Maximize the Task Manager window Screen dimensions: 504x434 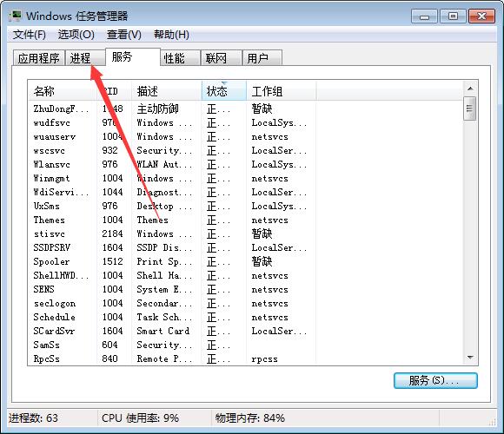[x=453, y=16]
